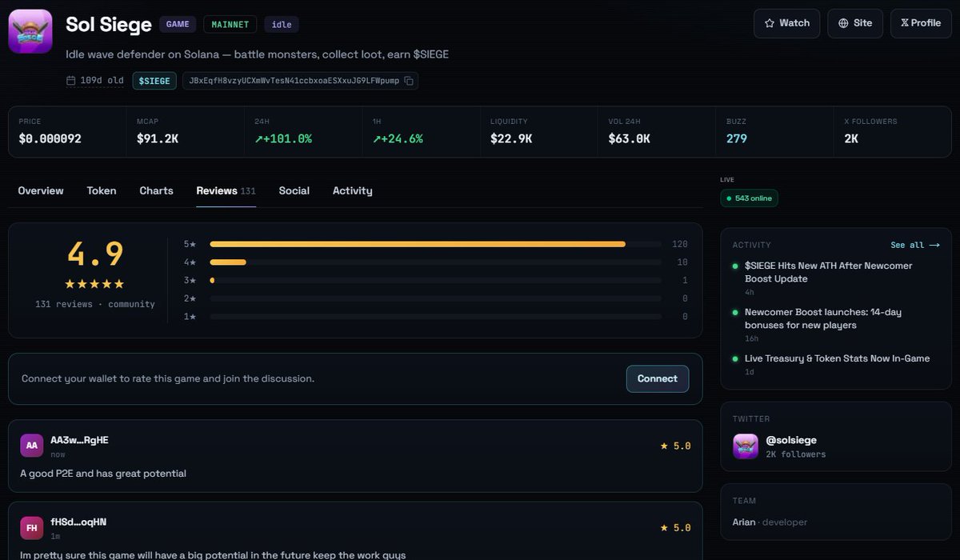Click the 24H change +101.0%
Image resolution: width=960 pixels, height=560 pixels.
[283, 138]
